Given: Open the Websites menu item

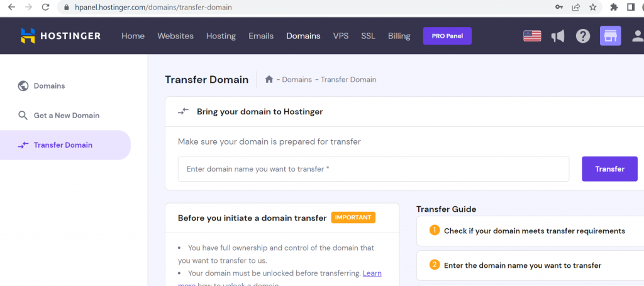Looking at the screenshot, I should pos(175,36).
